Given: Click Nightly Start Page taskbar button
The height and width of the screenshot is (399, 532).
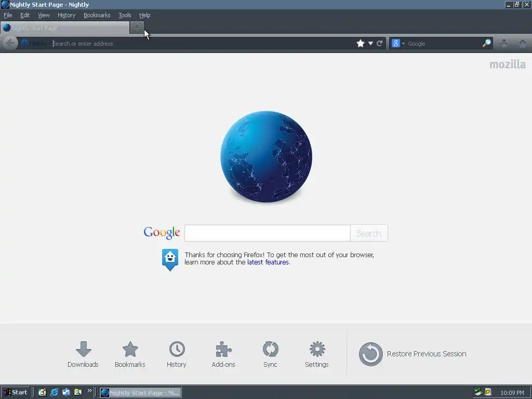Looking at the screenshot, I should (x=140, y=393).
